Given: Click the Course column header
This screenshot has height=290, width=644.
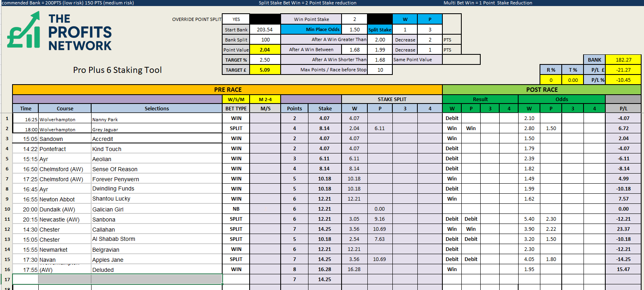Looking at the screenshot, I should (x=65, y=109).
